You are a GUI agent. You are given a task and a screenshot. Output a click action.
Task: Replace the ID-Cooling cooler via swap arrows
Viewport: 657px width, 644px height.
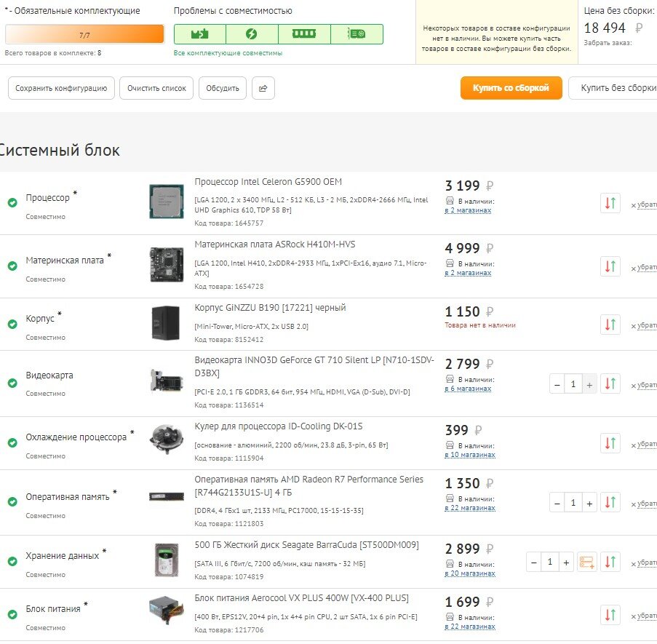point(610,443)
